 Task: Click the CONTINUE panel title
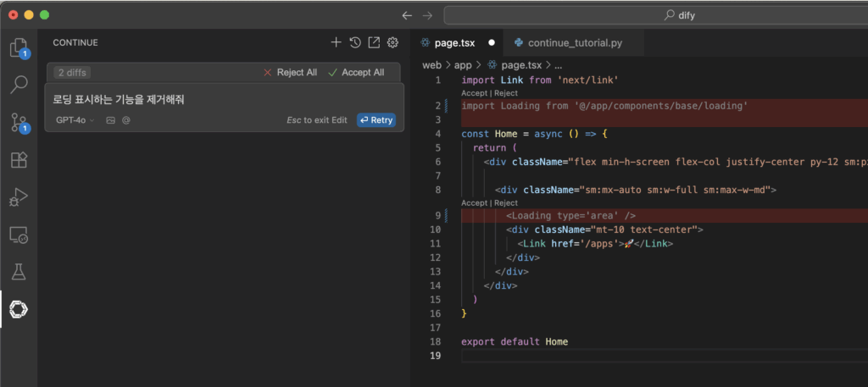[x=75, y=42]
